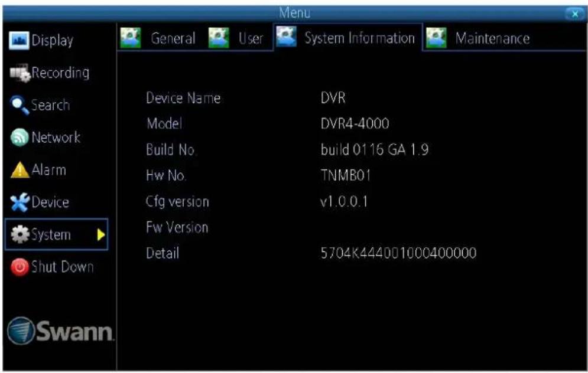Click the Device wrench tools icon
The width and height of the screenshot is (588, 373).
(x=20, y=202)
